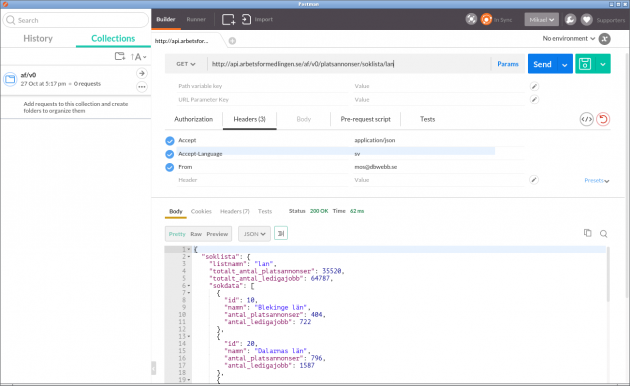Click arrow icon on af/v0 collection
Image resolution: width=630 pixels, height=386 pixels.
[x=141, y=74]
